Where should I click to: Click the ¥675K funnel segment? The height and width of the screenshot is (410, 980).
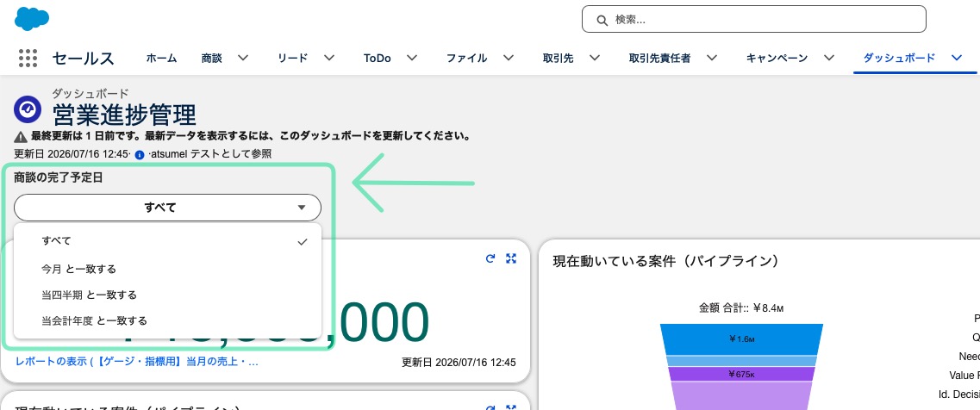point(741,375)
